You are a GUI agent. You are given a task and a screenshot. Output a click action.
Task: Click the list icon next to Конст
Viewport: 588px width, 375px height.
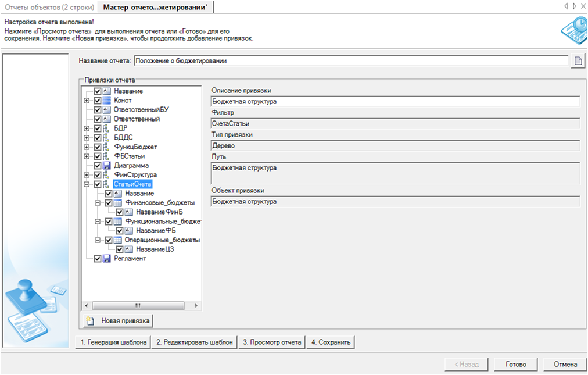pos(106,101)
